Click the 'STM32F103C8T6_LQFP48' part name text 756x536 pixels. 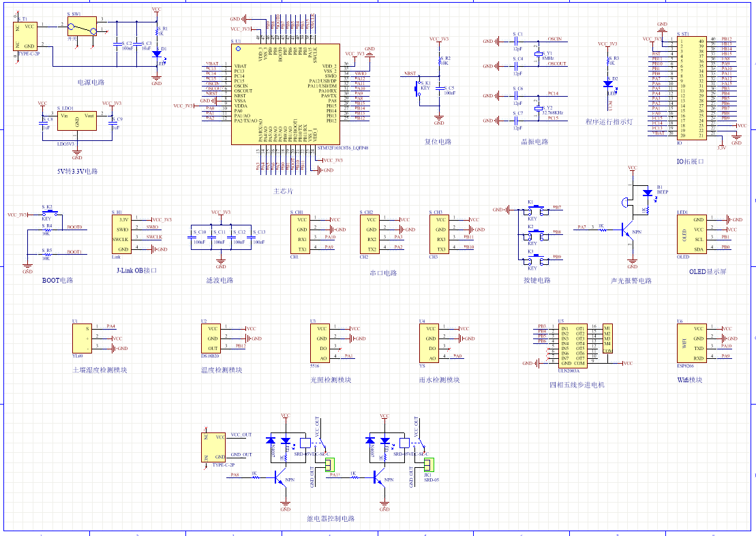pyautogui.click(x=344, y=148)
